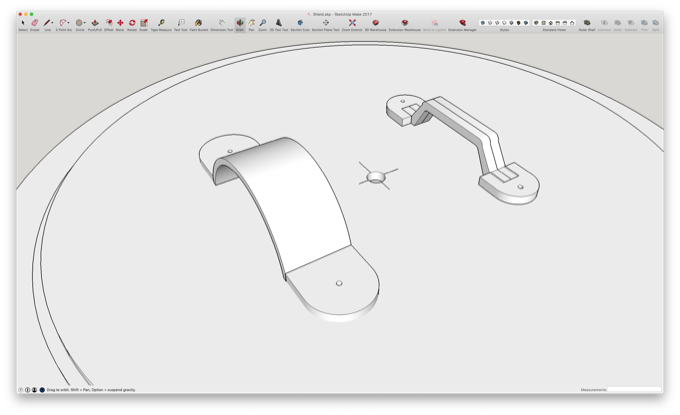Toggle Section Cuts display
680x415 pixels.
click(x=300, y=23)
